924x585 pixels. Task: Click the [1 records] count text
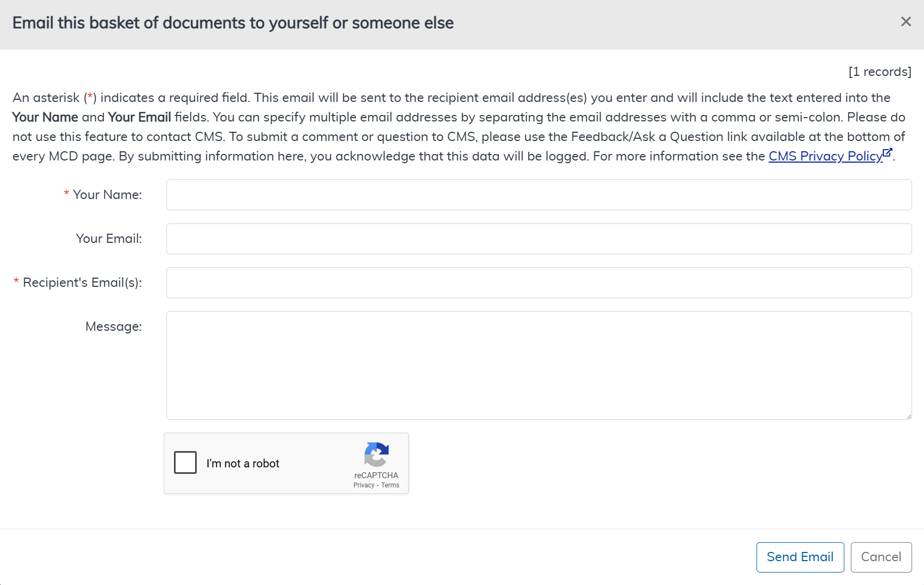coord(880,72)
